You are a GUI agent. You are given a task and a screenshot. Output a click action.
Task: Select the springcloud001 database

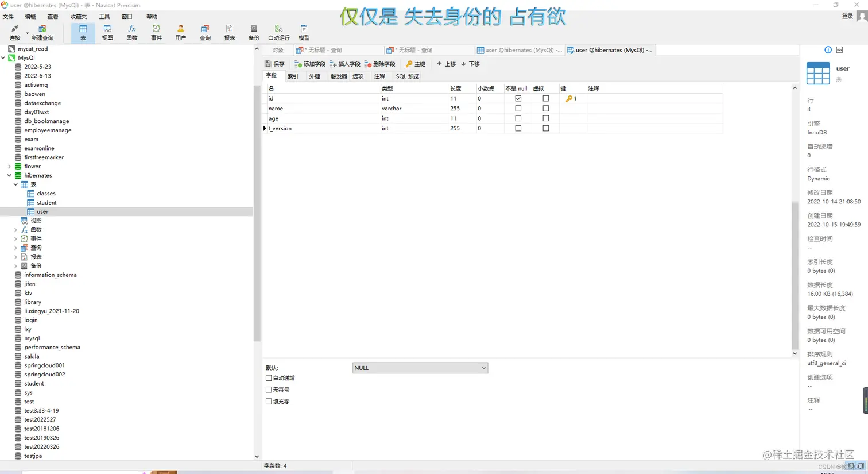tap(44, 365)
